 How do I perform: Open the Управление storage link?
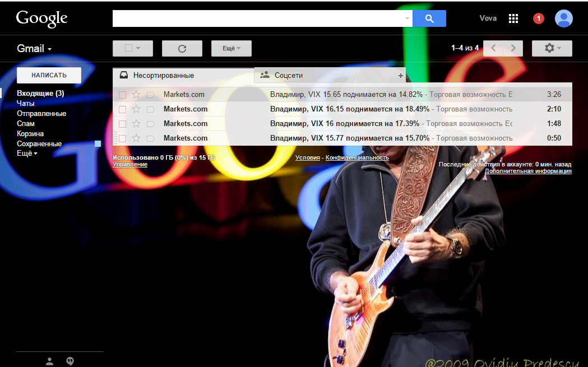tap(130, 165)
